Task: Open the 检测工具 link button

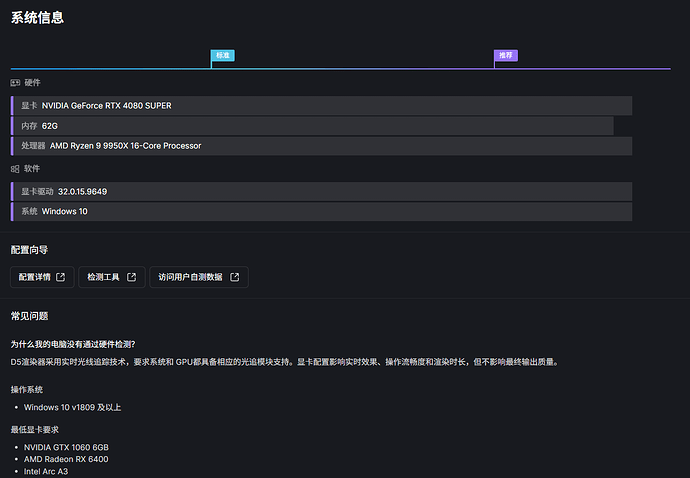Action: [x=112, y=277]
